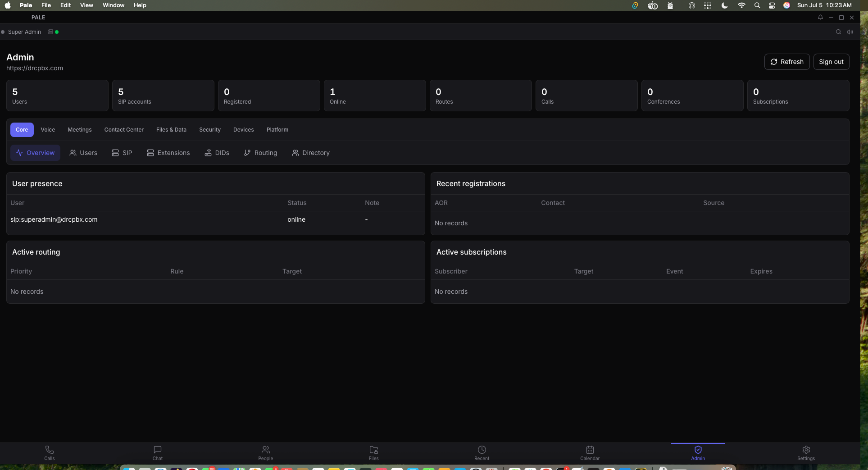Open the Edit menu
The height and width of the screenshot is (470, 868).
pos(66,5)
